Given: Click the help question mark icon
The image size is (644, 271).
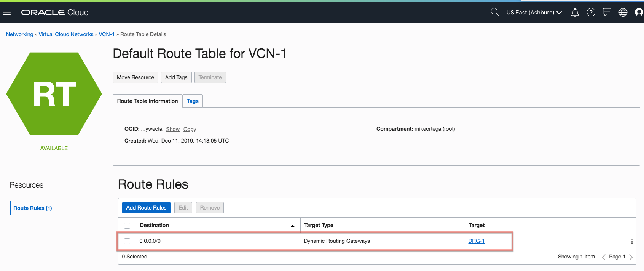Looking at the screenshot, I should 591,13.
